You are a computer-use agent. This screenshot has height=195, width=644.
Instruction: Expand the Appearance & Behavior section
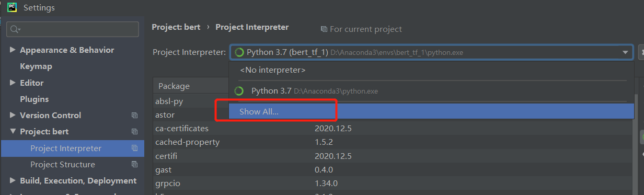pyautogui.click(x=13, y=50)
